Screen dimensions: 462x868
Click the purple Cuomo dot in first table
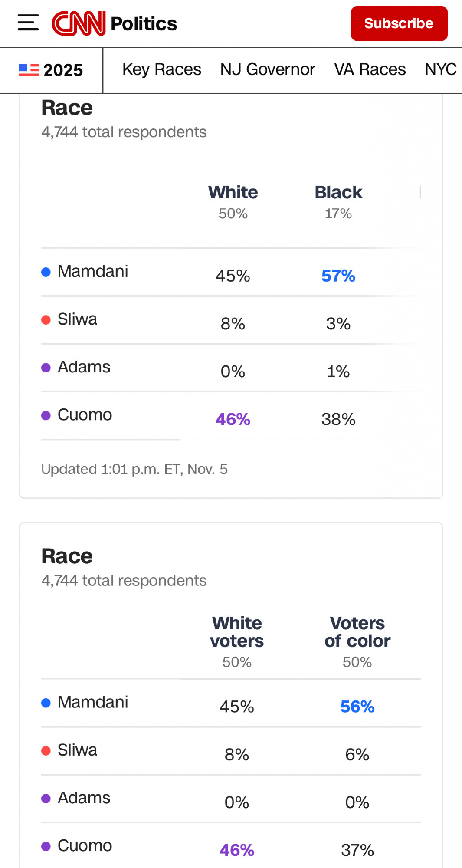[46, 415]
